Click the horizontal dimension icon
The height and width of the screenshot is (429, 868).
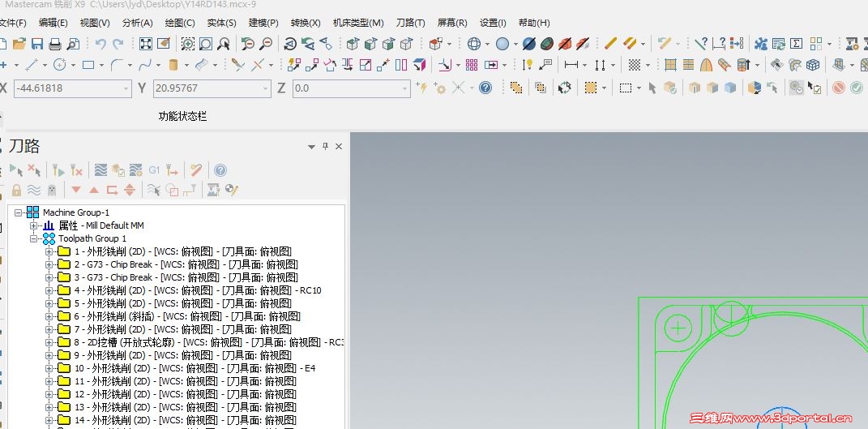pos(571,66)
